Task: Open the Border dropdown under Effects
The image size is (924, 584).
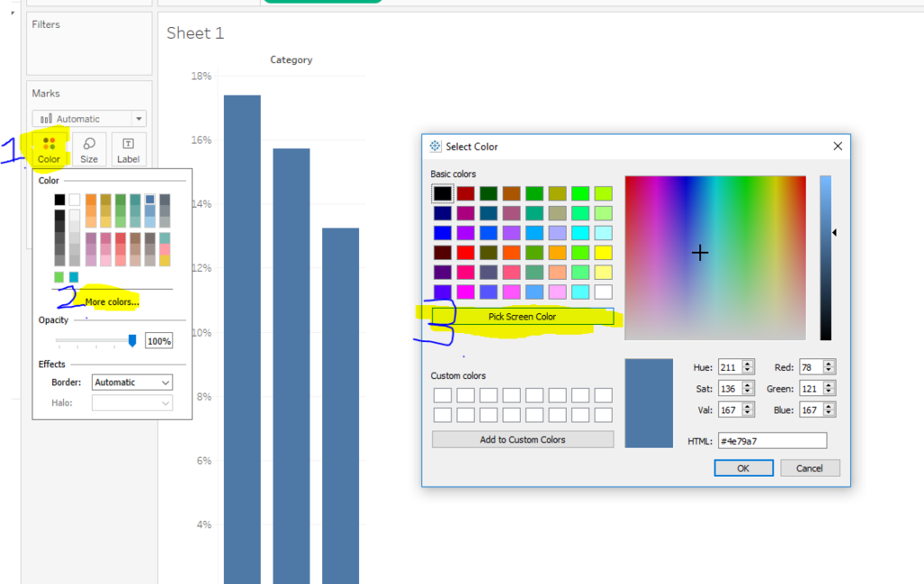Action: (132, 382)
